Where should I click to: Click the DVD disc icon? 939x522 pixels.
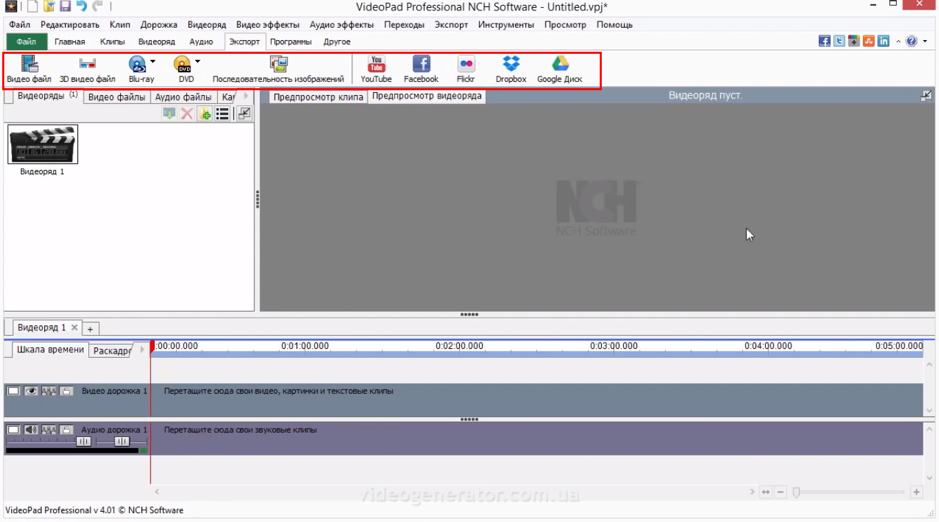182,64
